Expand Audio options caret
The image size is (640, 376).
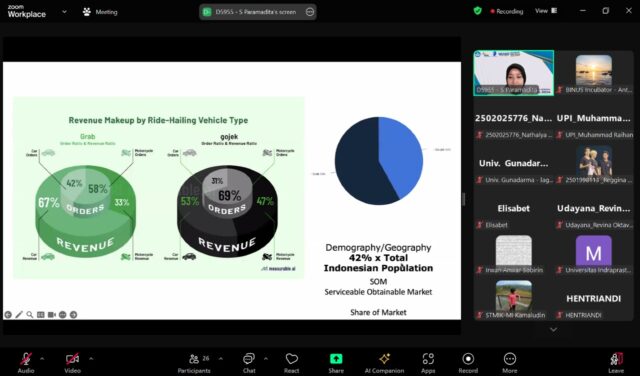(x=42, y=359)
